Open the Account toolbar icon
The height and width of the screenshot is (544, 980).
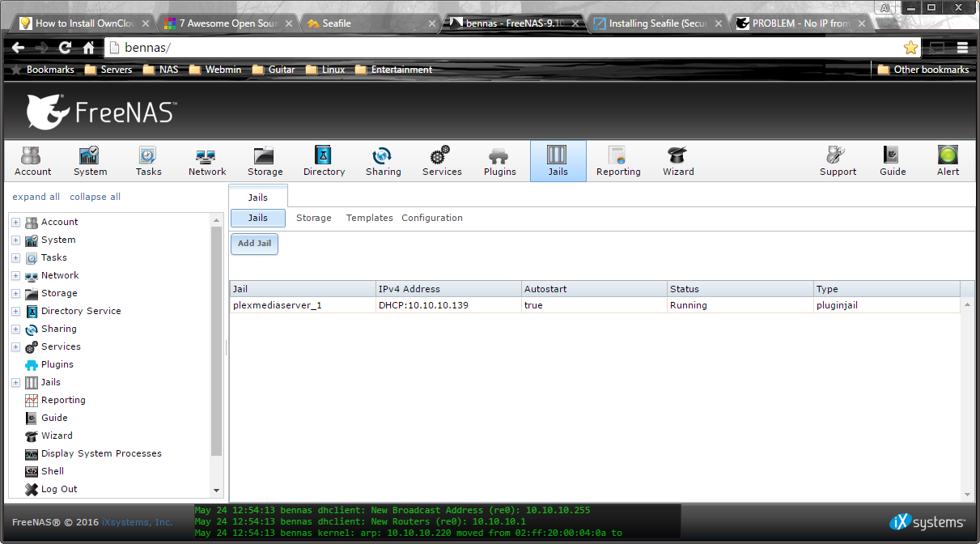33,160
